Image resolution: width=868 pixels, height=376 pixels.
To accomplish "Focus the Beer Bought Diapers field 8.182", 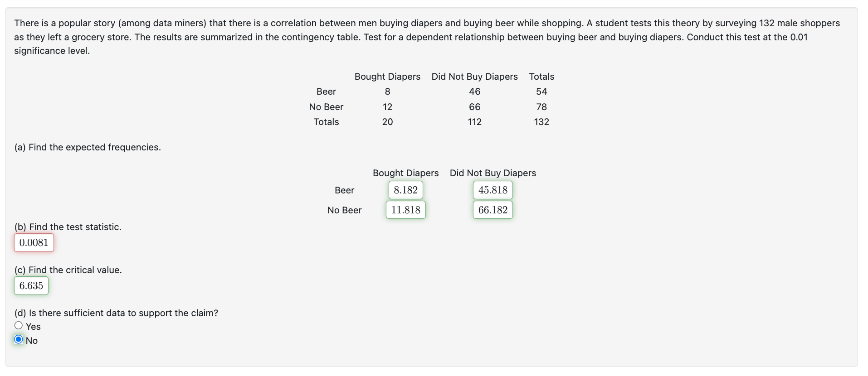I will tap(406, 190).
